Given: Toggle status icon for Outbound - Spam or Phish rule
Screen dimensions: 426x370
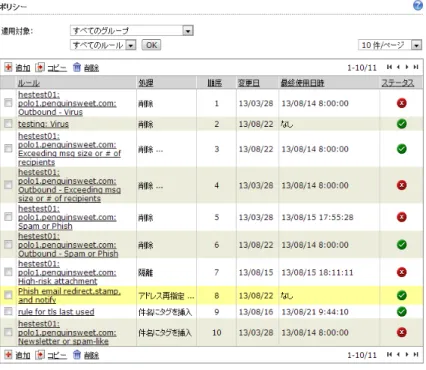Looking at the screenshot, I should pos(402,245).
